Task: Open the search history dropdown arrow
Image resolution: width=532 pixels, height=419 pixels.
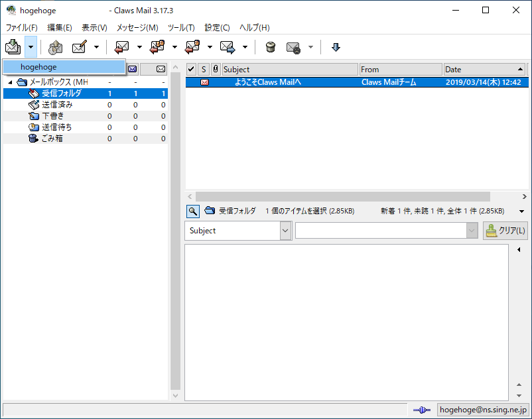Action: pyautogui.click(x=472, y=231)
